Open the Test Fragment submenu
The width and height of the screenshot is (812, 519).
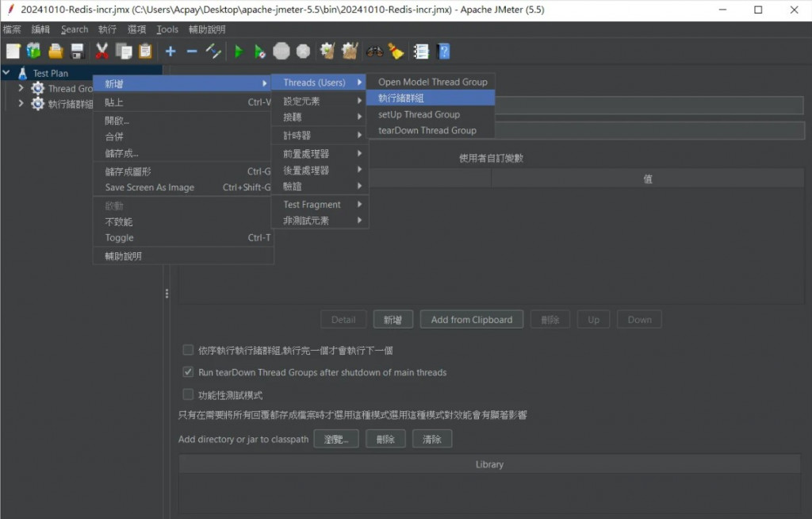320,204
